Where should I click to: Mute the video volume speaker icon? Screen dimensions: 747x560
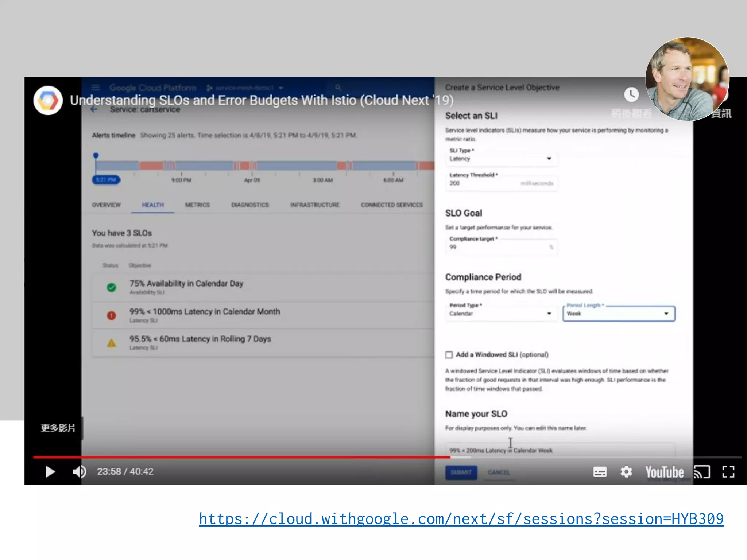(x=80, y=472)
